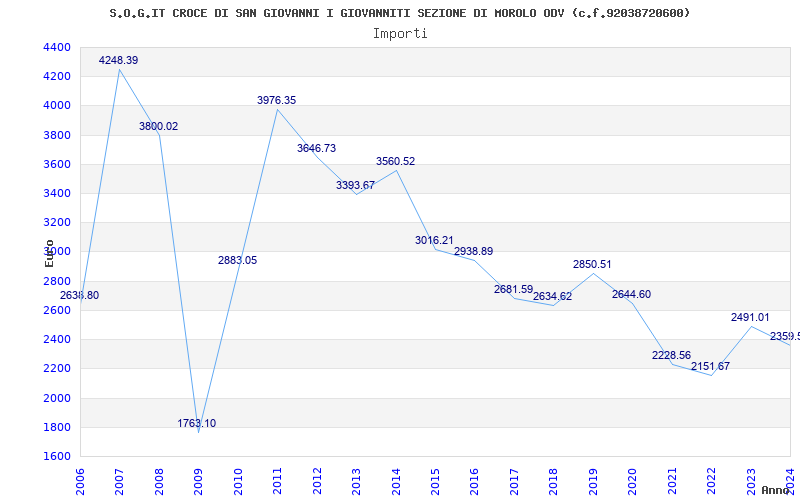Click the 2021 year tick label
Screen dimensions: 800x500
[672, 481]
